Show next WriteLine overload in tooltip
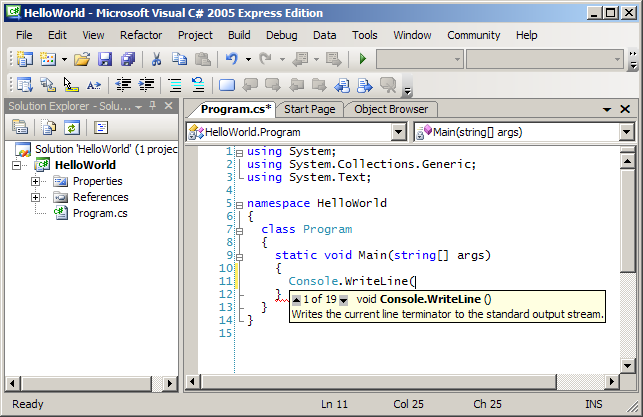The height and width of the screenshot is (417, 643). click(x=344, y=300)
